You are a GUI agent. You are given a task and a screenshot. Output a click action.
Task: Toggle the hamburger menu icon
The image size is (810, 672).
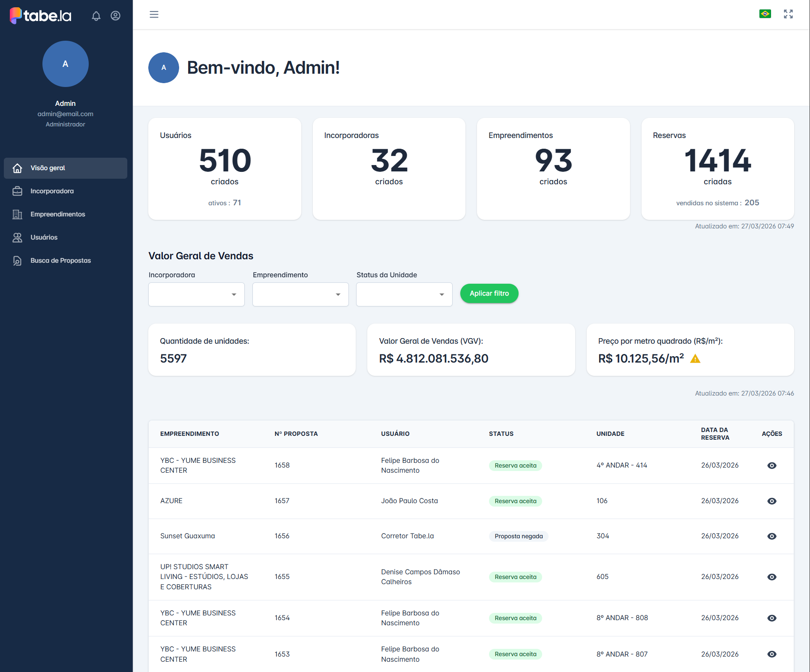click(x=154, y=15)
